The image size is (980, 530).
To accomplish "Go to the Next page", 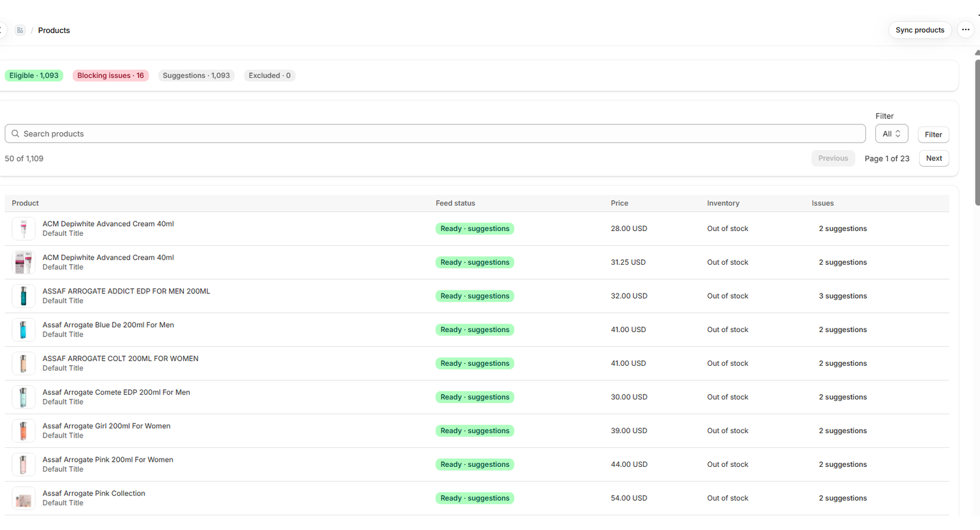I will pyautogui.click(x=934, y=158).
